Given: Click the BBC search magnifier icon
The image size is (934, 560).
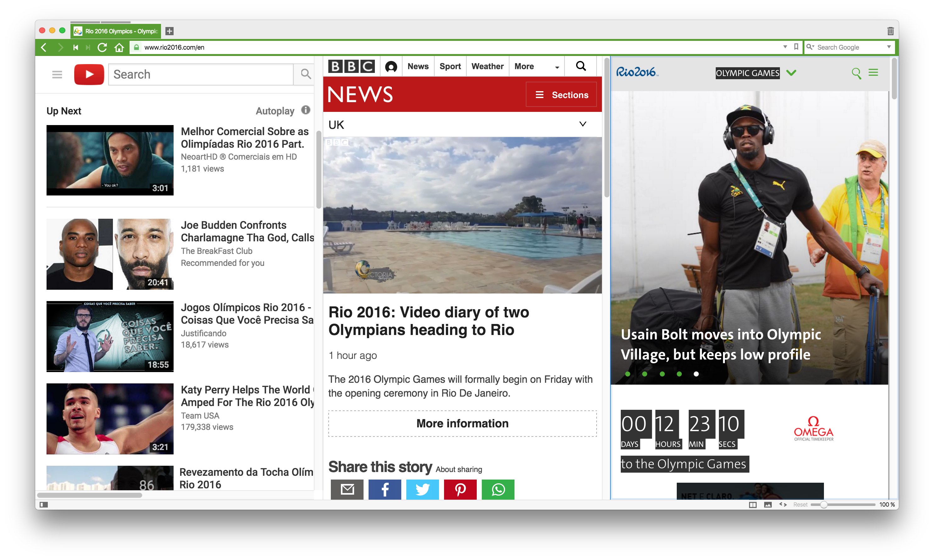Looking at the screenshot, I should (581, 66).
